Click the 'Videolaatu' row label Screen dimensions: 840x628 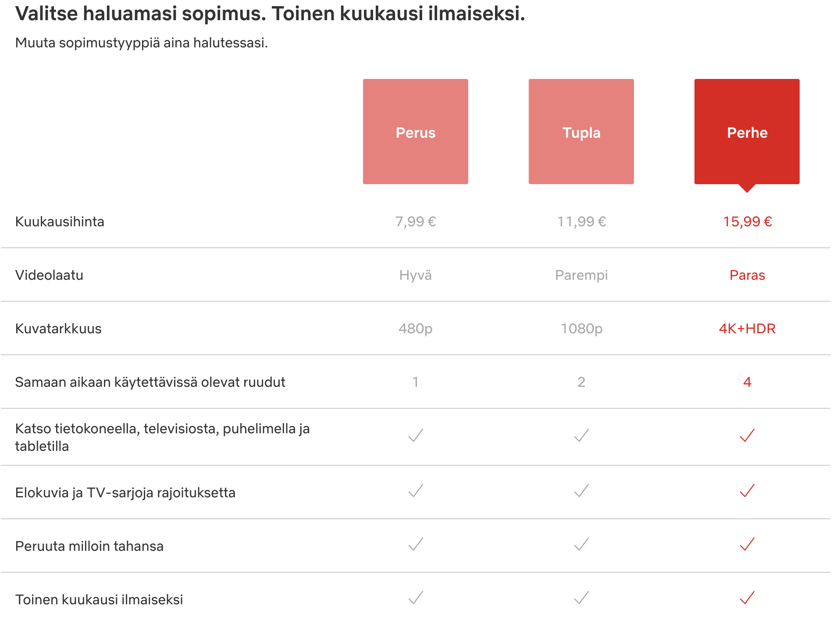[49, 275]
